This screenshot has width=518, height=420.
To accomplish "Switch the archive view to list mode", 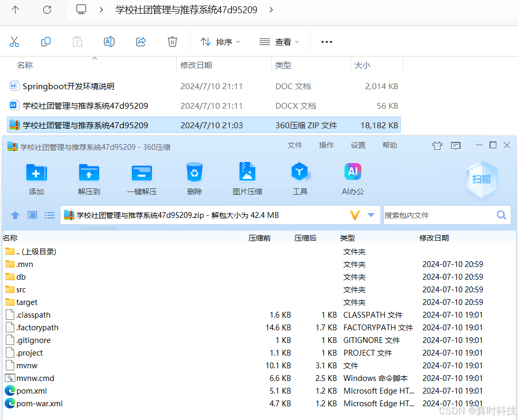I will tap(50, 215).
